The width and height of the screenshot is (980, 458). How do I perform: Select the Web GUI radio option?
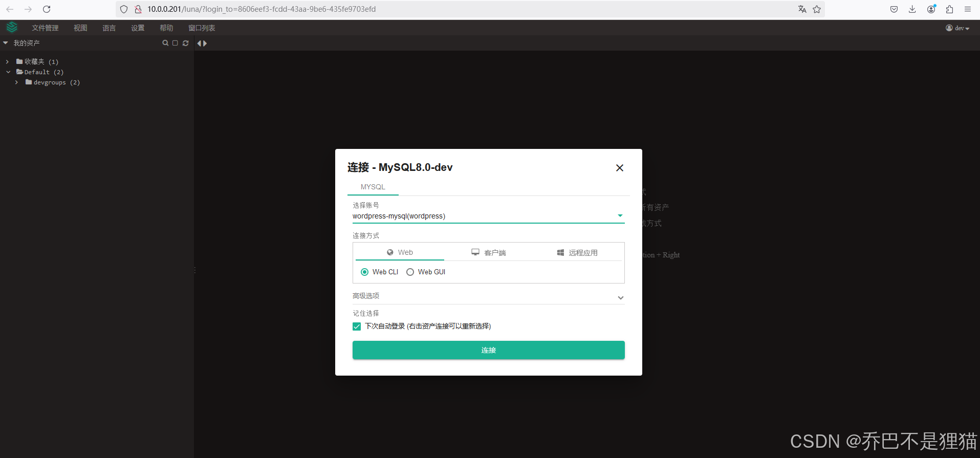410,272
